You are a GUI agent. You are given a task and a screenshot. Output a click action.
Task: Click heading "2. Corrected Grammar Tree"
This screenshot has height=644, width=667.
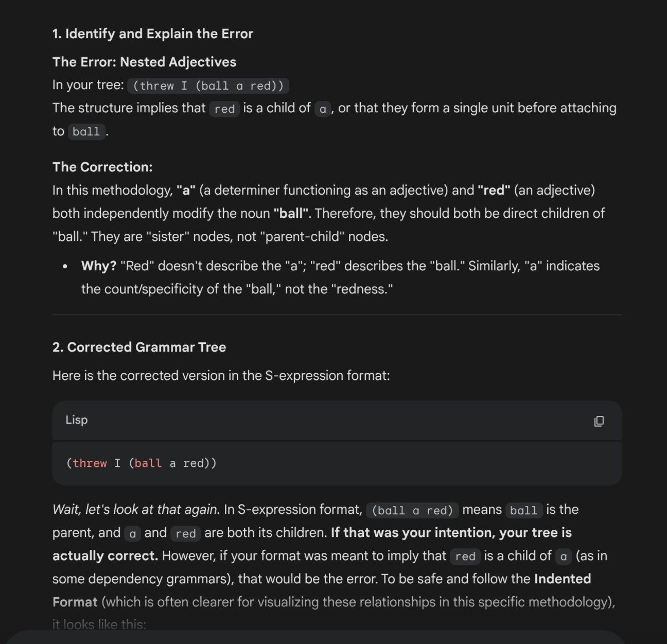(139, 347)
